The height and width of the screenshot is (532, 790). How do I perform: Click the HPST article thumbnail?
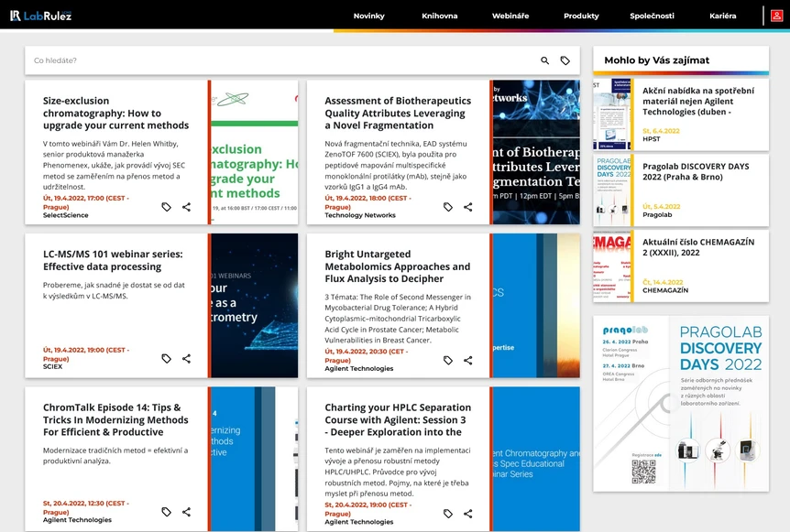(611, 114)
